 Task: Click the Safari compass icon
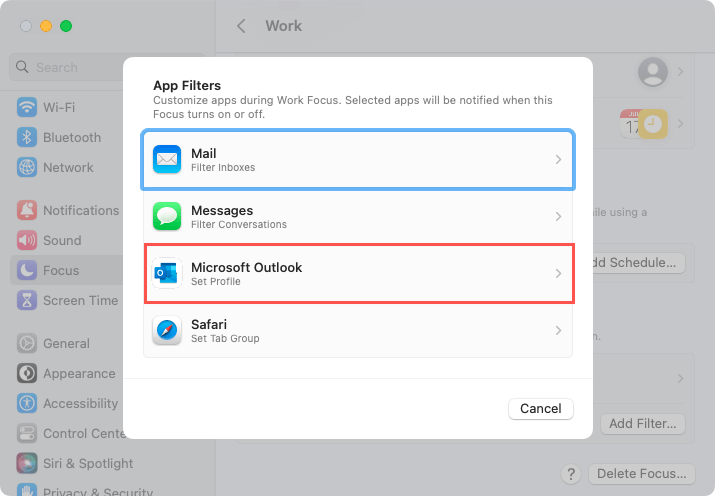[167, 330]
